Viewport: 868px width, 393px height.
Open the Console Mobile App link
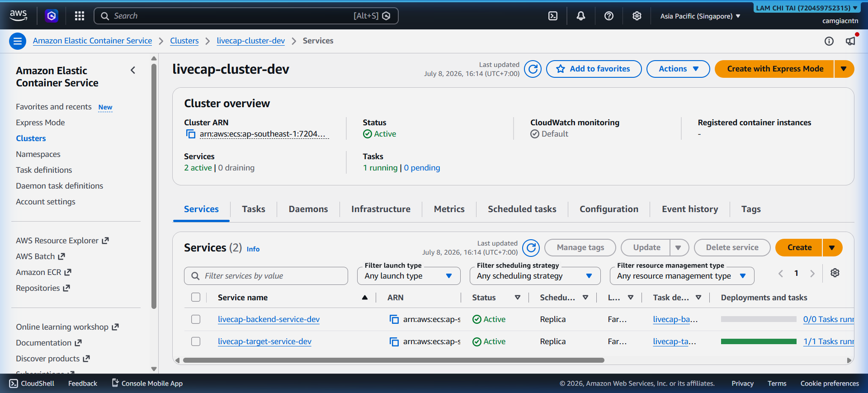(147, 384)
